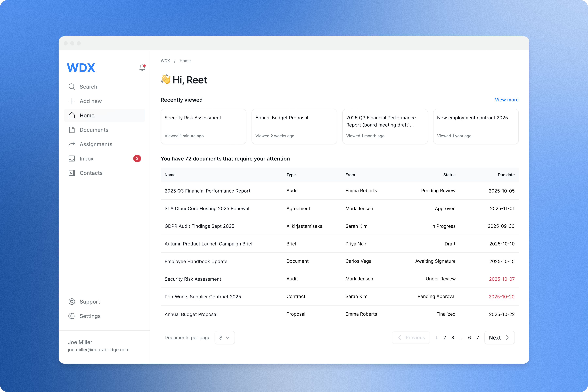The height and width of the screenshot is (392, 588).
Task: Click the View more link
Action: 506,100
